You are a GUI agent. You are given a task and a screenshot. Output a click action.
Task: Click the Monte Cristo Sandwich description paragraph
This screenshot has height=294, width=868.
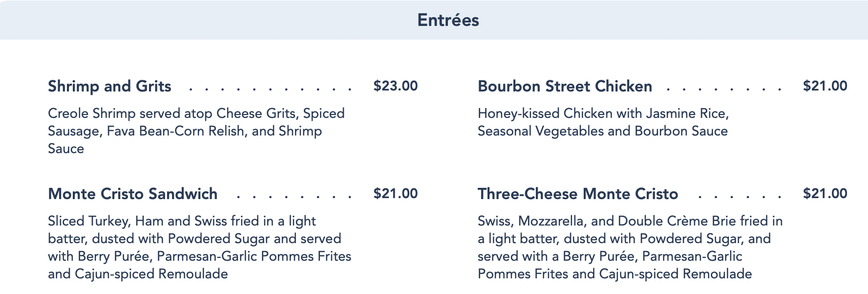pos(199,248)
